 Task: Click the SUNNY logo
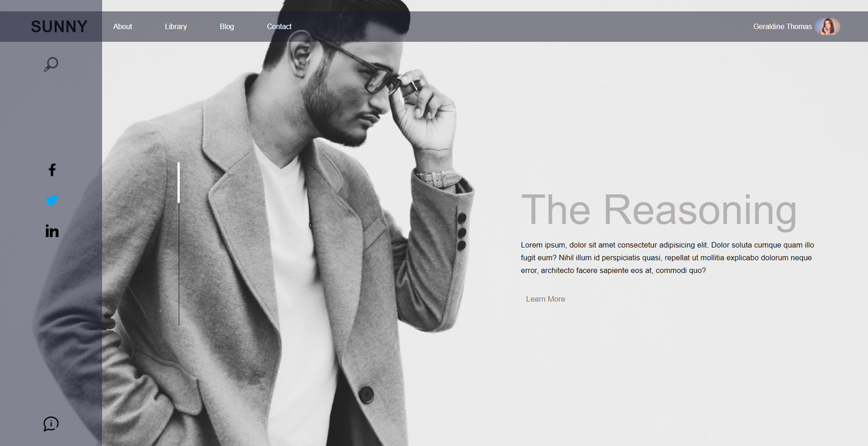59,26
